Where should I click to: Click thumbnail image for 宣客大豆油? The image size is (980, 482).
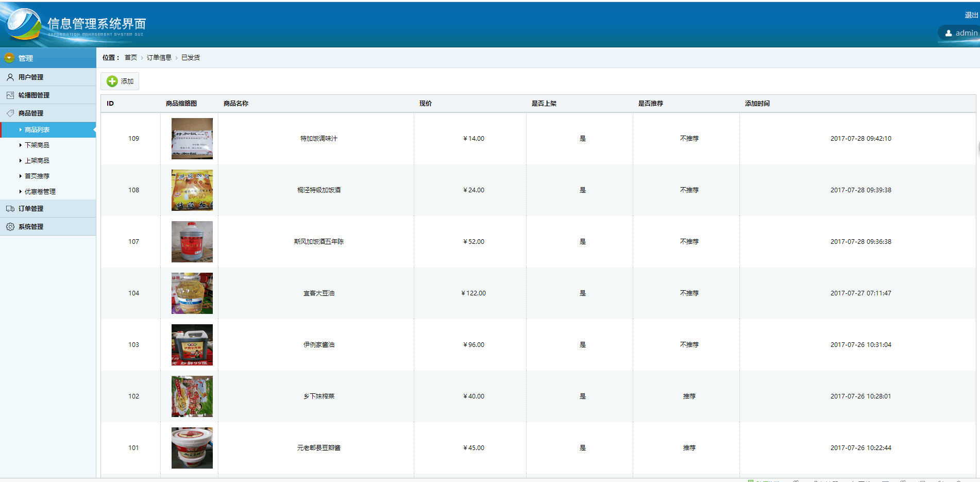click(192, 293)
